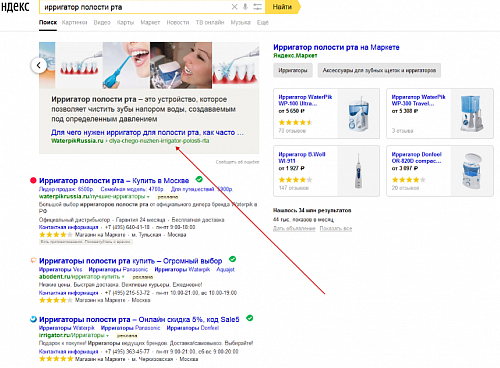Click the Donfeel OR-820D product image
Screen dimensions: 500x368
point(472,171)
